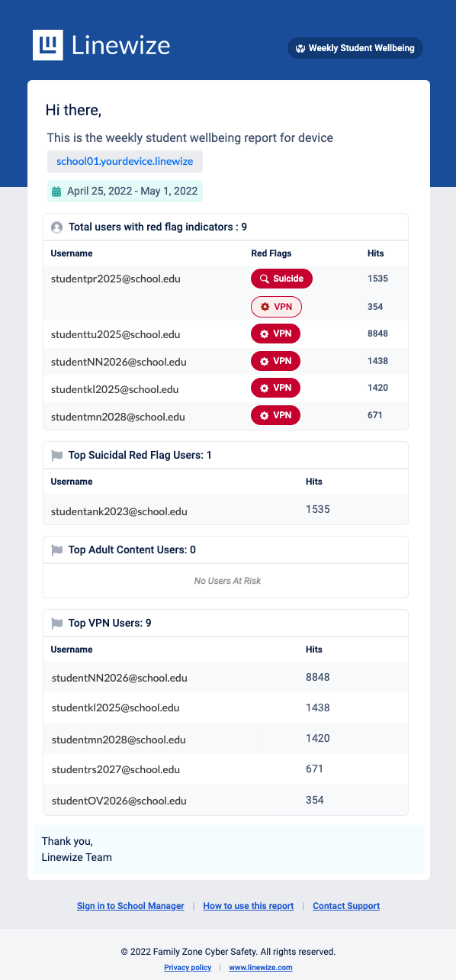This screenshot has height=980, width=456.
Task: Select studentank2023@school.edu in the suicidal red flag list
Action: tap(119, 511)
